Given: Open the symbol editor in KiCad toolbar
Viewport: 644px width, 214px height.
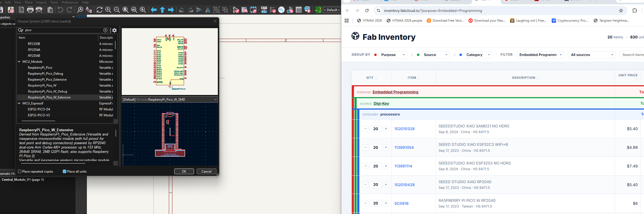Looking at the screenshot, I should click(236, 10).
